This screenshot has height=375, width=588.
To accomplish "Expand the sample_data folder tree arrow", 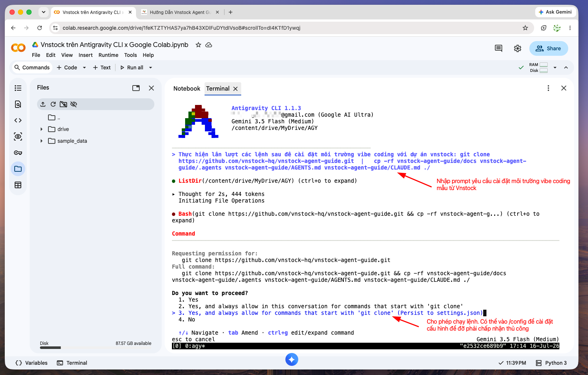I will pos(41,141).
